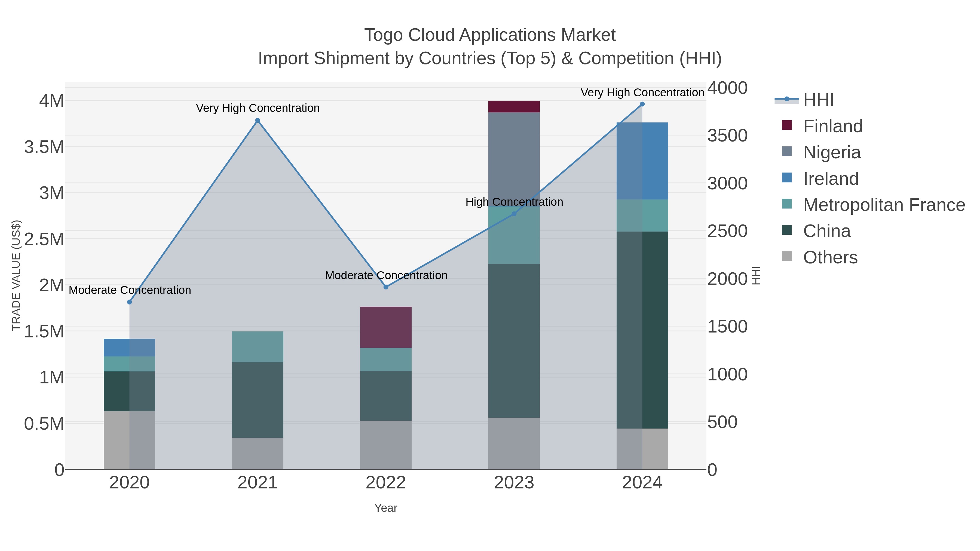Screen dimensions: 980x551
Task: Click the right-side 'HHI' axis title
Action: click(756, 276)
